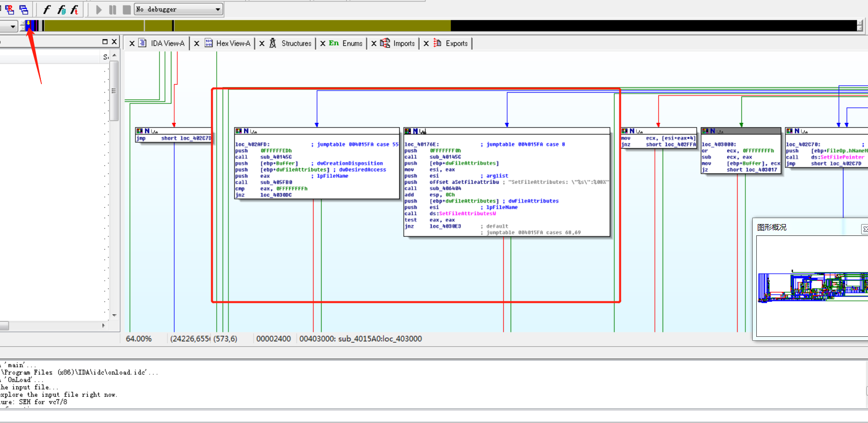The image size is (868, 423).
Task: Click the N rename icon on loc_40176E node
Action: tap(415, 131)
